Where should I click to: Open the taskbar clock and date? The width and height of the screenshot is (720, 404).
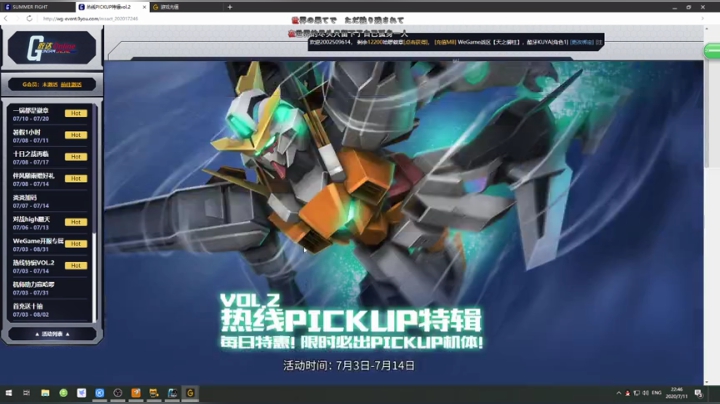[x=677, y=393]
